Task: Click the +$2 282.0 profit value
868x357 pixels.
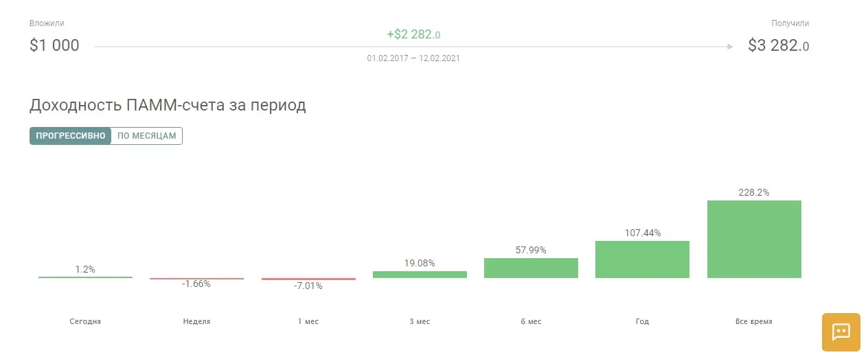Action: coord(413,35)
